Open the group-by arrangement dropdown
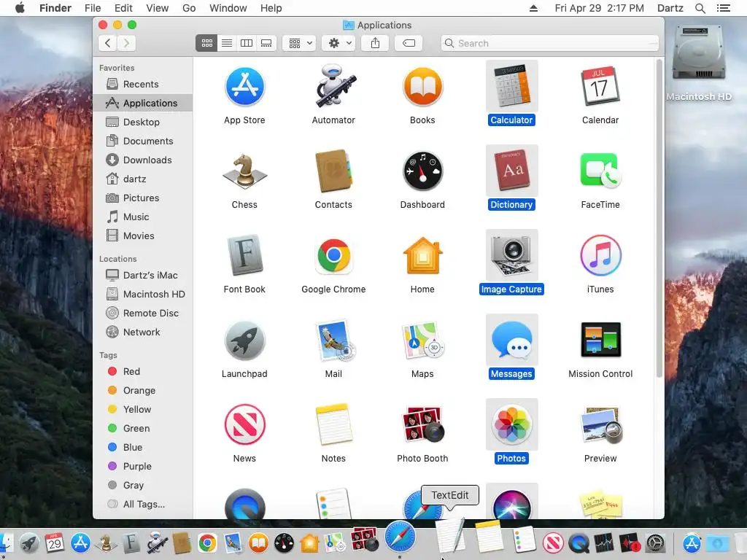 [x=300, y=43]
